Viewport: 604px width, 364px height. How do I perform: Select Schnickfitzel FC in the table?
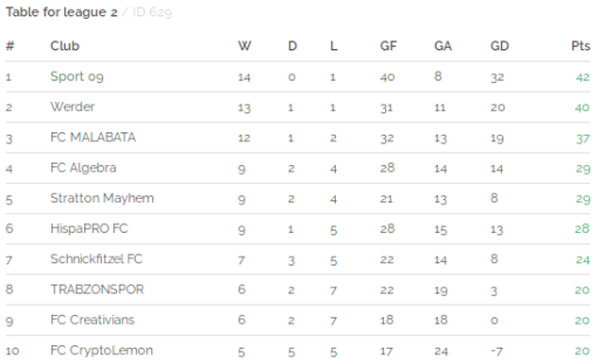point(96,259)
